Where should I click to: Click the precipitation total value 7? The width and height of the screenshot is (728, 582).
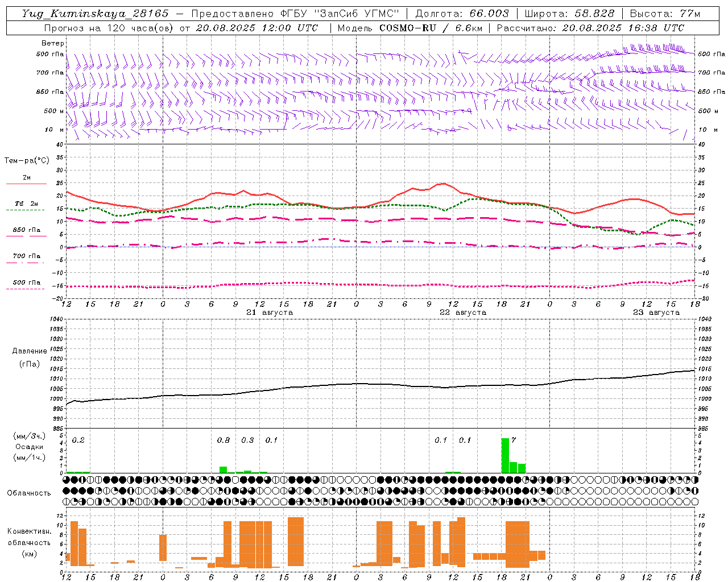point(514,440)
